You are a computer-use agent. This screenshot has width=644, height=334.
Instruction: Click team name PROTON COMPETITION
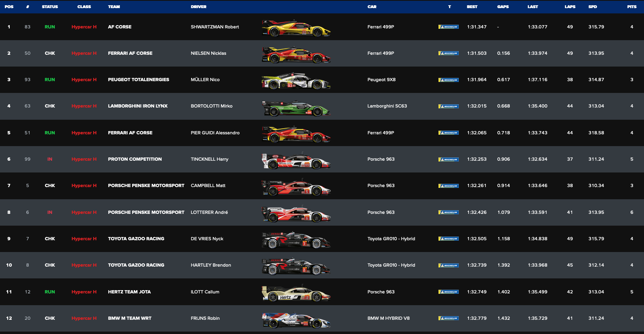pyautogui.click(x=135, y=159)
